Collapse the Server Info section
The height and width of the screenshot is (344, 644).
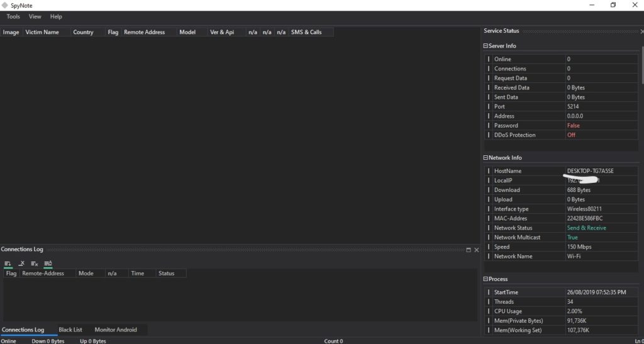(x=486, y=46)
